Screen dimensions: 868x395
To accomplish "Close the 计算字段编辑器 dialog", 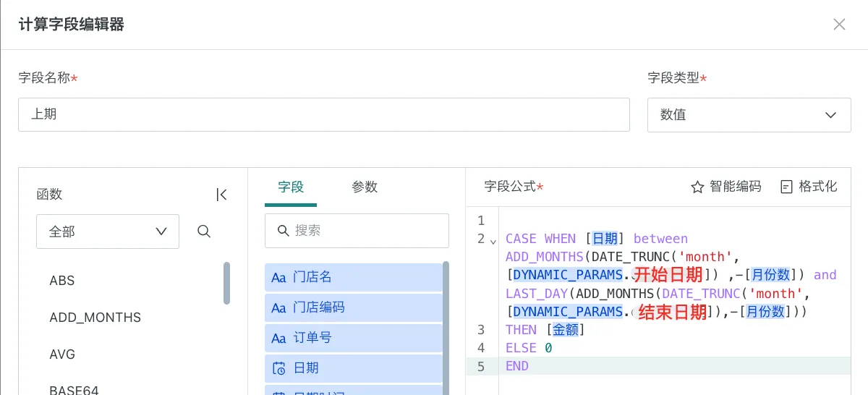I will (839, 25).
